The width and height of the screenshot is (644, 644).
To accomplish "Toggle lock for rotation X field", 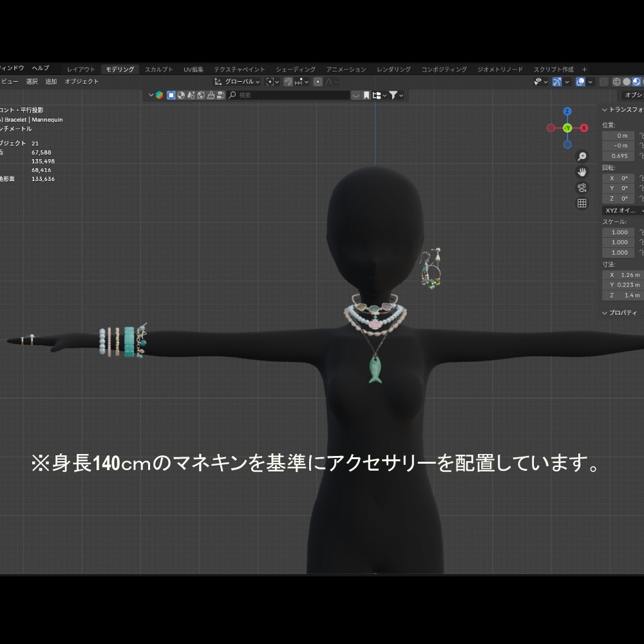I will 641,178.
